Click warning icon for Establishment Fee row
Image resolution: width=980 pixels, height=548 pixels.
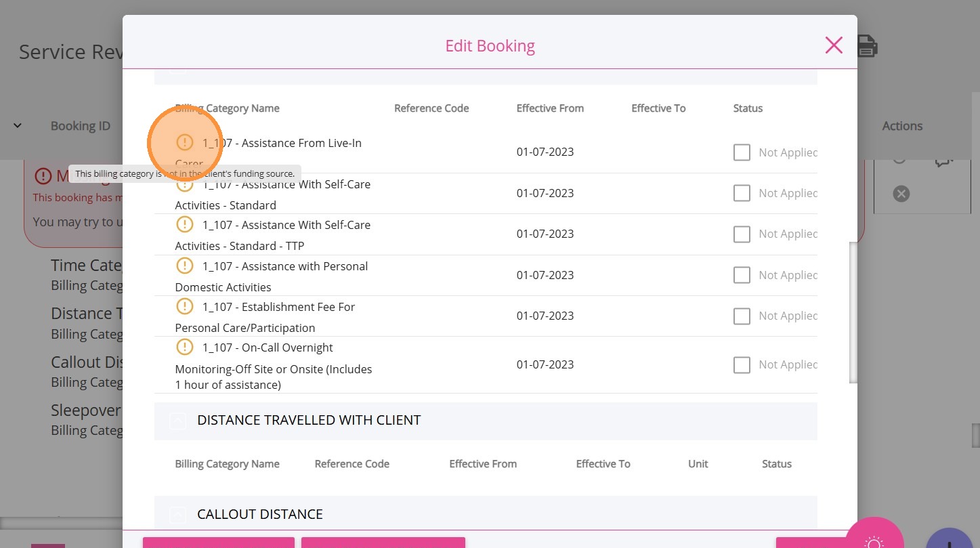184,306
